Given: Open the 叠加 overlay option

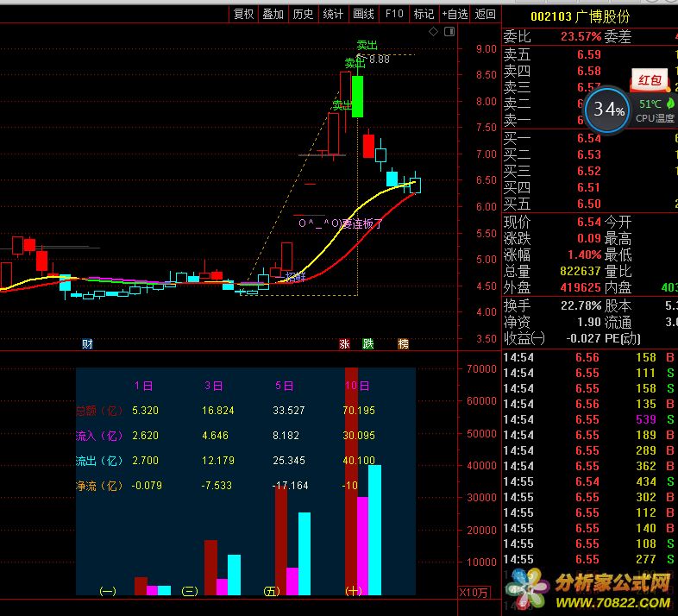Looking at the screenshot, I should 273,15.
